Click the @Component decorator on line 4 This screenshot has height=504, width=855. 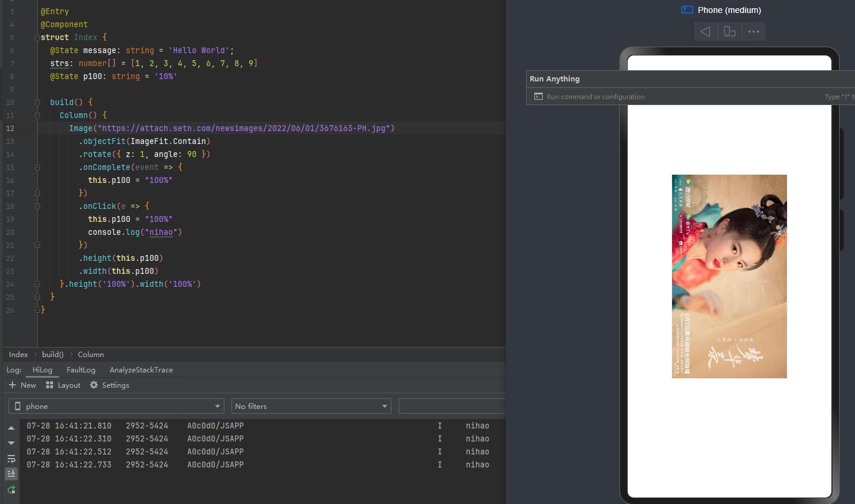coord(64,24)
